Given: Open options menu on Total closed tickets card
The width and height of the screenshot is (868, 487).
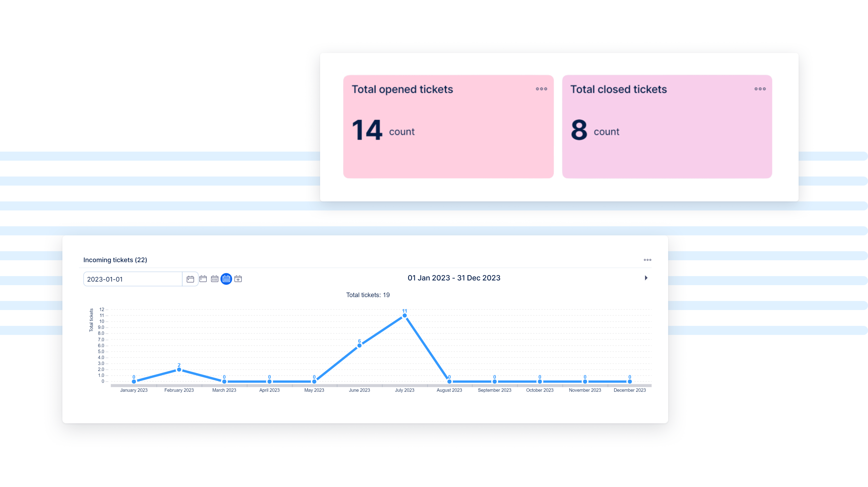Looking at the screenshot, I should tap(760, 89).
